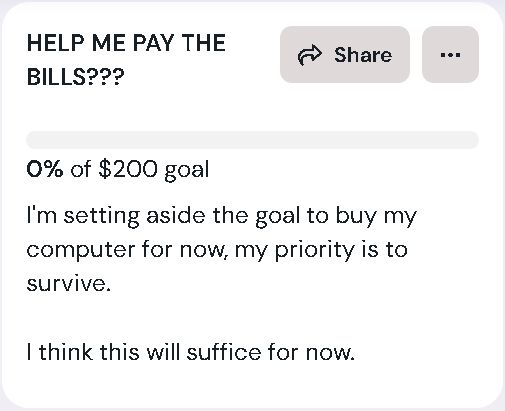
Task: Click "buy my" in description first line
Action: pyautogui.click(x=376, y=217)
